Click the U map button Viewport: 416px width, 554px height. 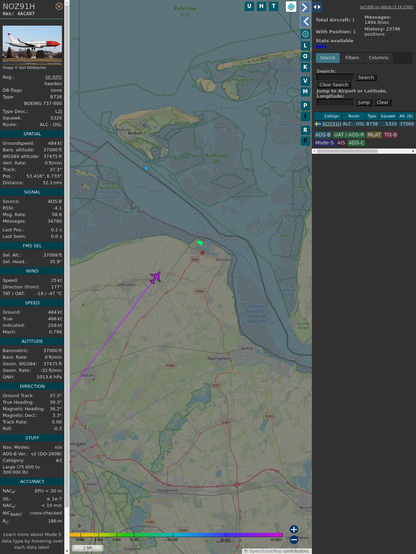point(250,6)
